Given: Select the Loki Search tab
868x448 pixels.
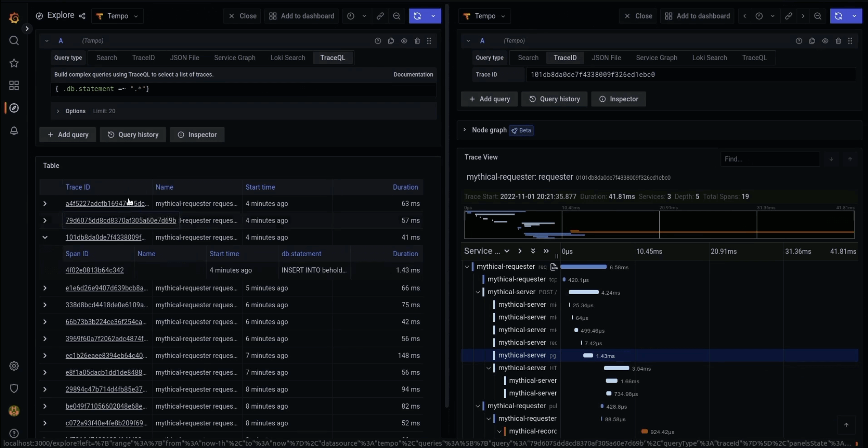Looking at the screenshot, I should coord(287,58).
